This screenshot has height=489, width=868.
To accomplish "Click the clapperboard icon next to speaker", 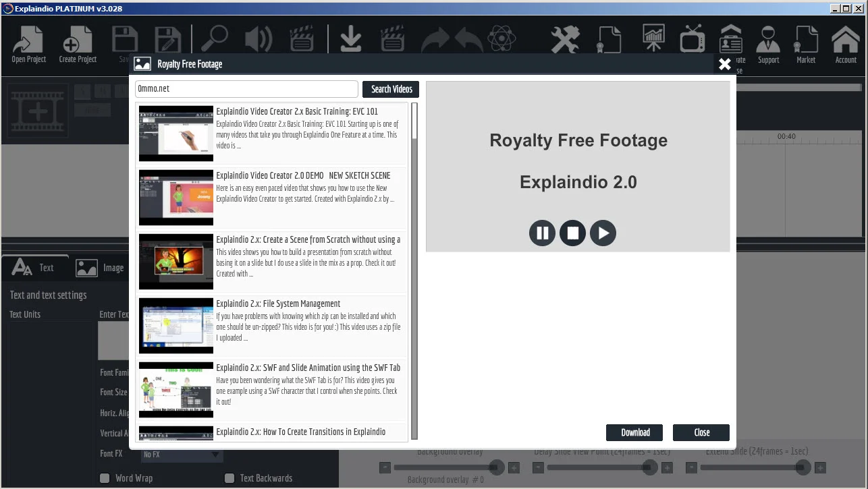I will [x=301, y=39].
